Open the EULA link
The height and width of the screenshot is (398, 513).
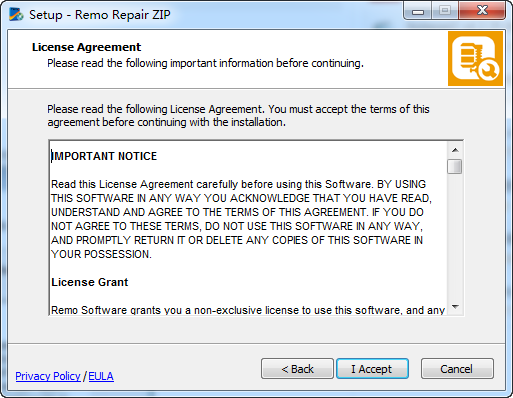tap(101, 376)
